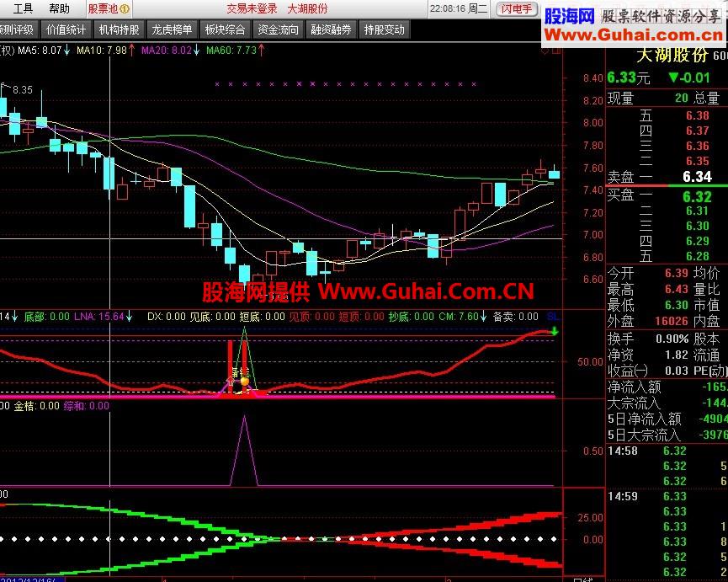Click the LNA: 15.64 indicator value
728x582 pixels.
(99, 317)
